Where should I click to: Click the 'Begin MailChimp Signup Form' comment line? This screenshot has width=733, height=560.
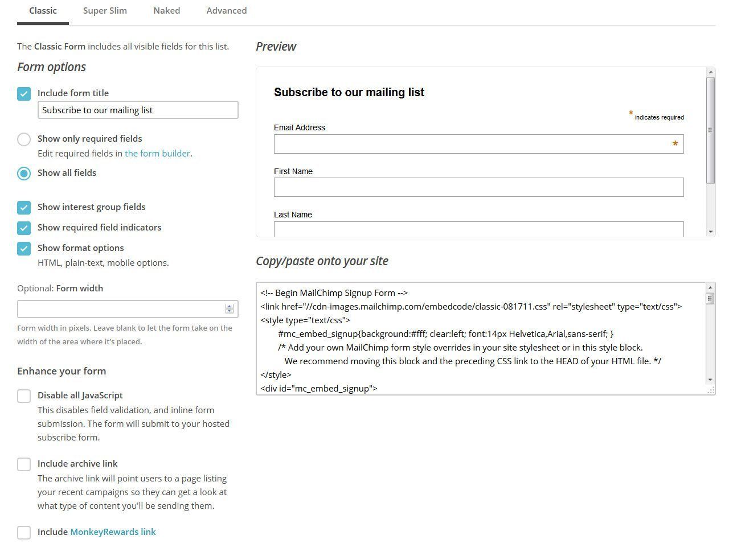[x=334, y=293]
